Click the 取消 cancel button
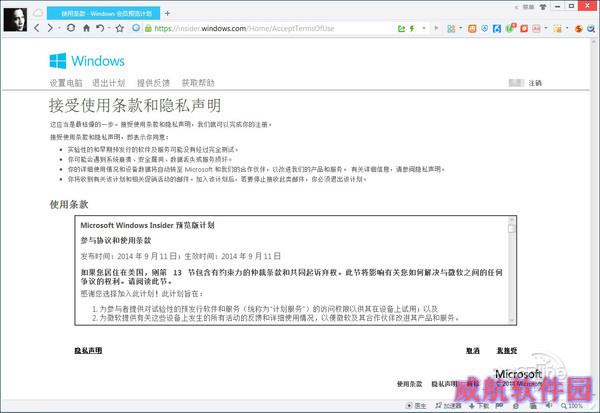 tap(473, 350)
